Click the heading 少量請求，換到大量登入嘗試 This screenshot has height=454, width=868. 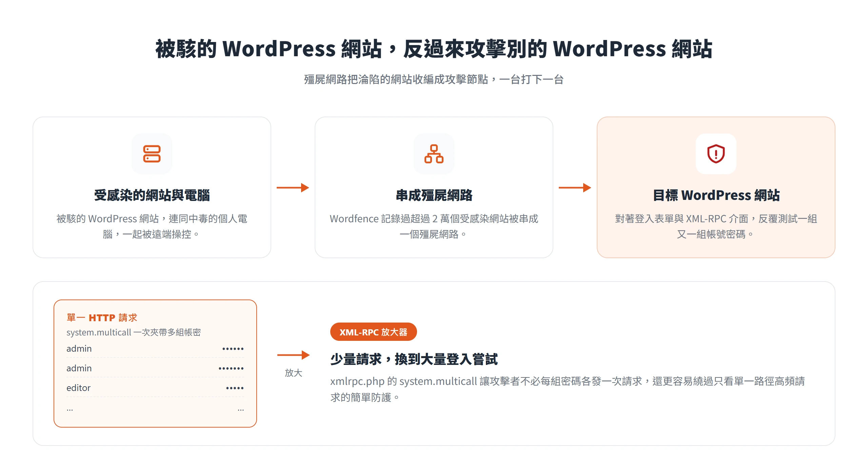pyautogui.click(x=414, y=359)
